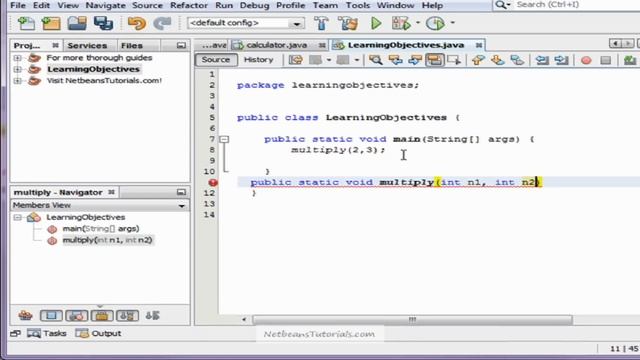Click the editor horizontal scrollbar
The image size is (640, 360).
412,320
